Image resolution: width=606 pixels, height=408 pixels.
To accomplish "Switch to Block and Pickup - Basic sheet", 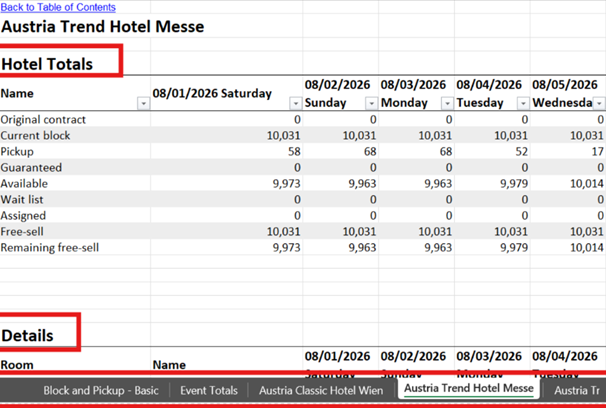I will tap(101, 390).
